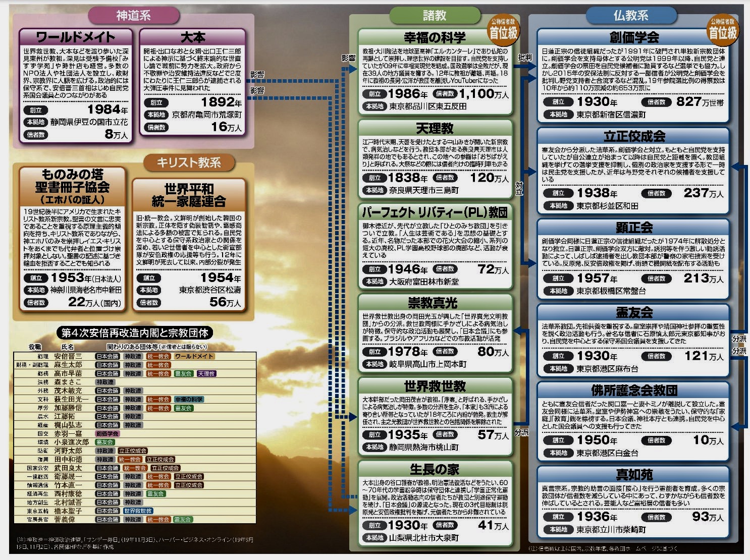Open the 神道系 category header
Viewport: 750px width, 560px height.
pos(134,16)
